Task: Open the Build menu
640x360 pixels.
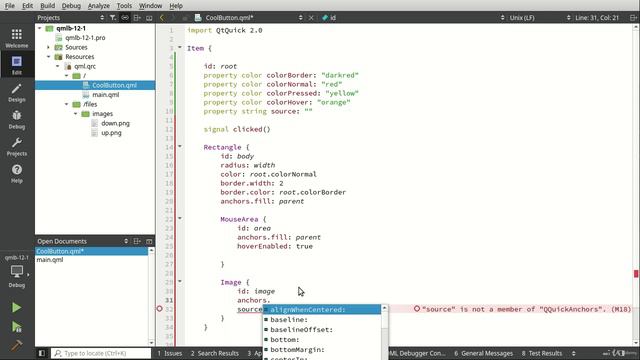Action: point(47,6)
